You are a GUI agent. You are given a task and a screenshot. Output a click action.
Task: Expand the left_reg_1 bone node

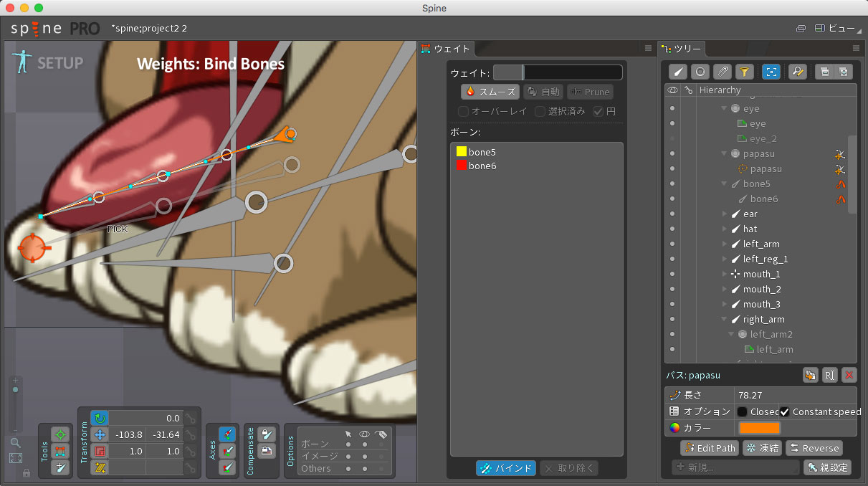click(x=725, y=259)
